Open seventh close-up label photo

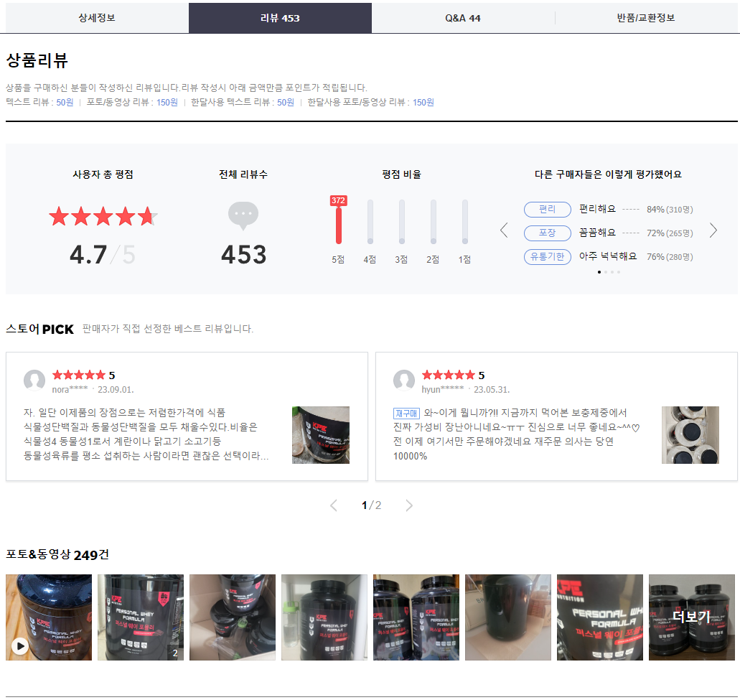600,617
